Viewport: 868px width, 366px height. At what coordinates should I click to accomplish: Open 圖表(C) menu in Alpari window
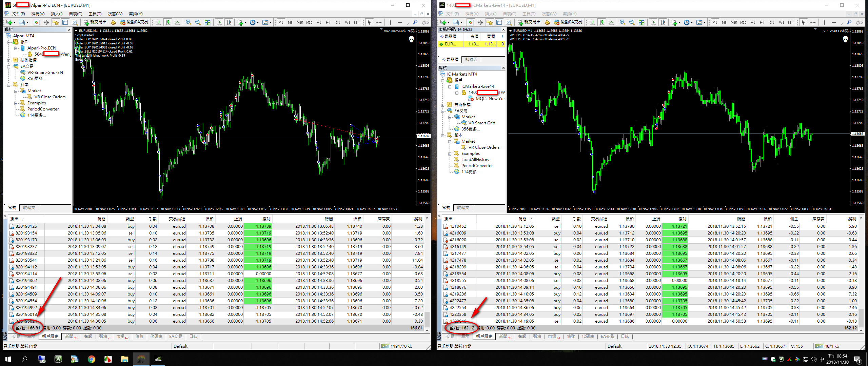pyautogui.click(x=75, y=14)
